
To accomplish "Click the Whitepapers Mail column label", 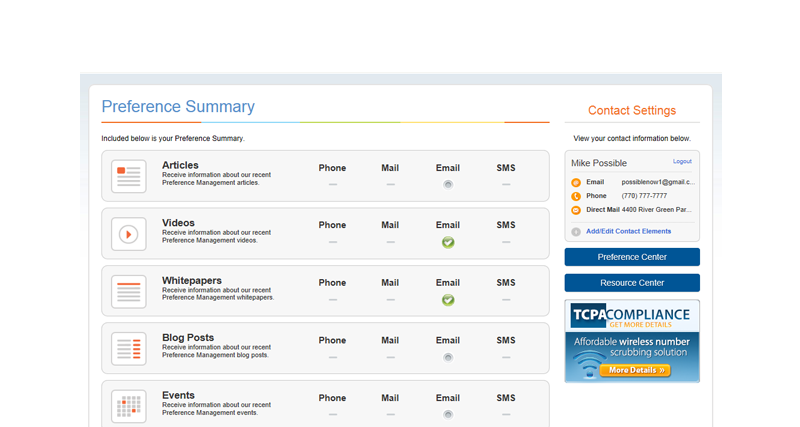I will coord(390,283).
